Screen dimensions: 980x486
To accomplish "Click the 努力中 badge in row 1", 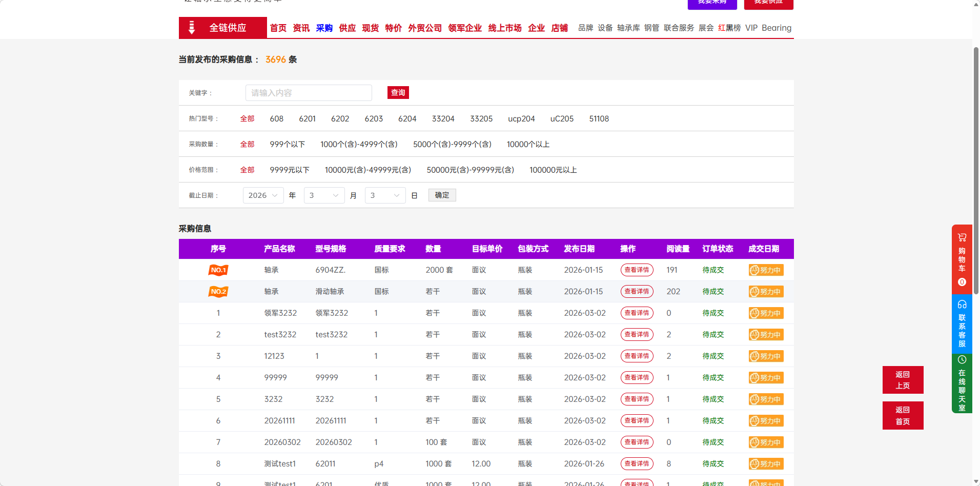I will [766, 313].
